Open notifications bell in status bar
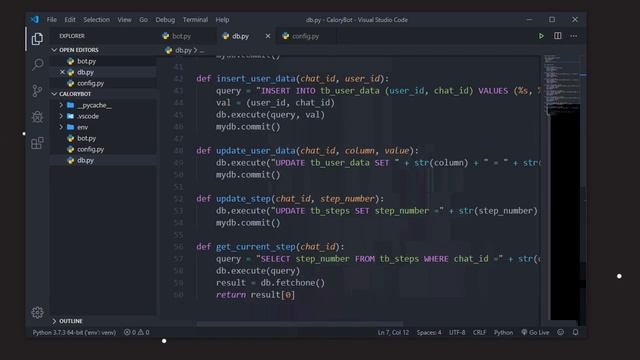This screenshot has width=640, height=360. (x=575, y=332)
